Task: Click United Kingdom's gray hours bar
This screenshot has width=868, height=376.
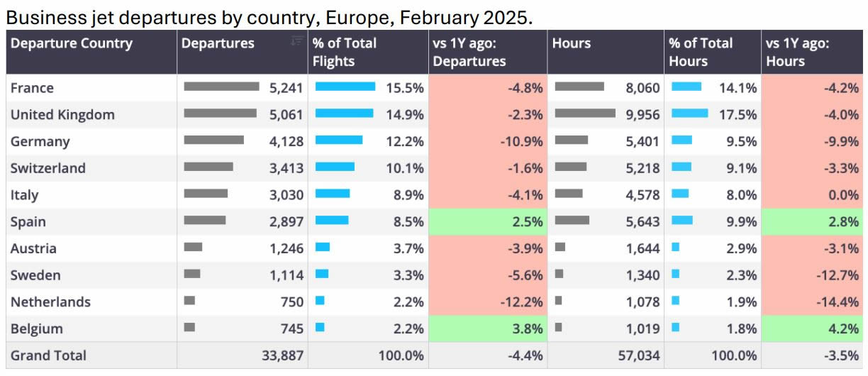Action: click(585, 114)
